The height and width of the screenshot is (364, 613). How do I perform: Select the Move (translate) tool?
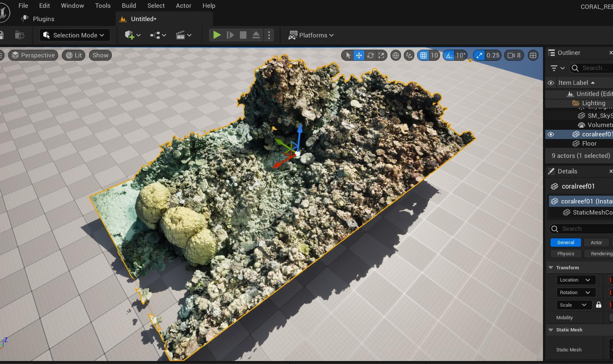(359, 55)
